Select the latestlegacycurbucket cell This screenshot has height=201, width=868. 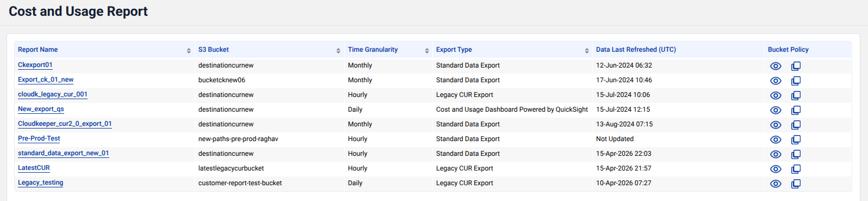[x=231, y=168]
